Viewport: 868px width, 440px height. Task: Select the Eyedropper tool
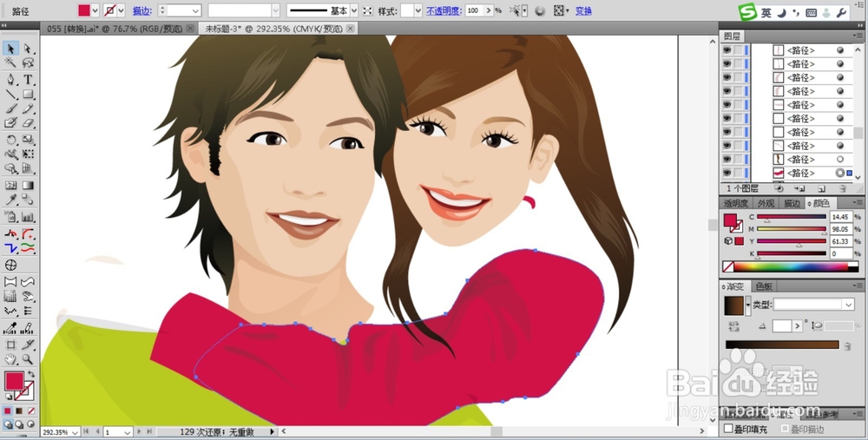click(x=10, y=200)
